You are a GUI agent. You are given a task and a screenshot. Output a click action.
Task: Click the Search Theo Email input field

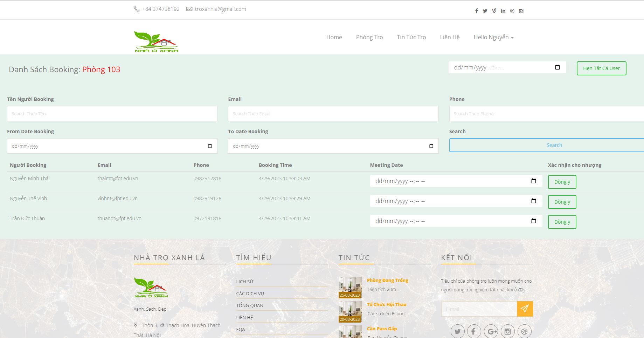pyautogui.click(x=333, y=113)
